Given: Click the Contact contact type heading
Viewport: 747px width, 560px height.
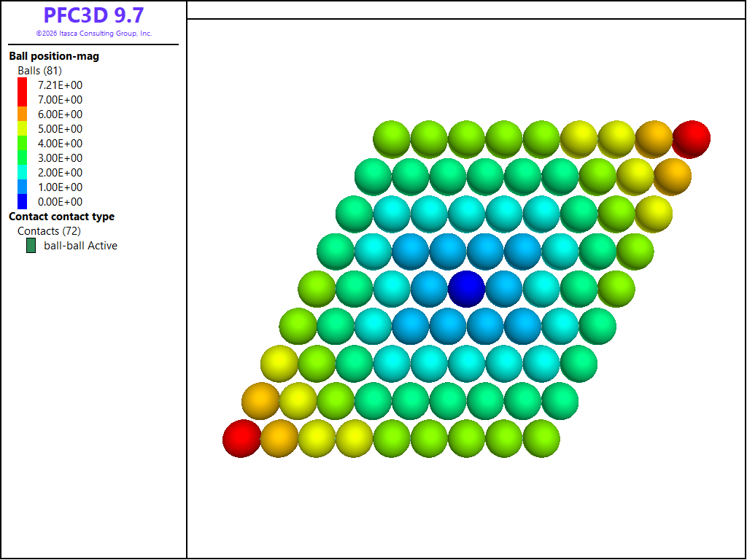Looking at the screenshot, I should click(x=61, y=217).
